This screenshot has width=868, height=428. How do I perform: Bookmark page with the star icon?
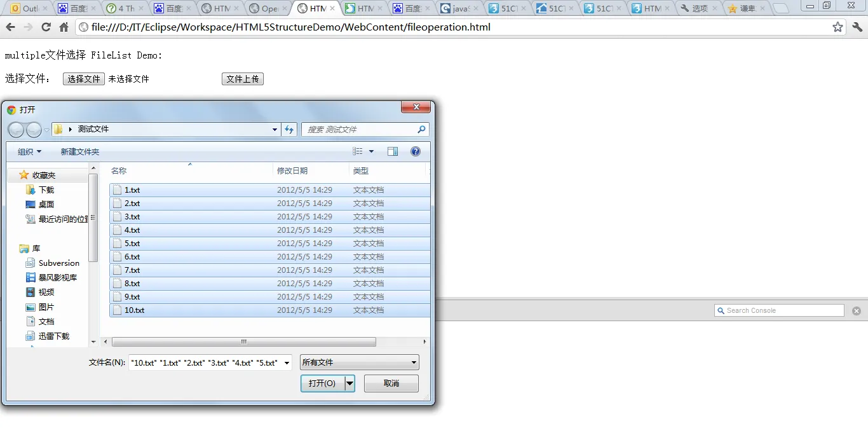click(837, 27)
